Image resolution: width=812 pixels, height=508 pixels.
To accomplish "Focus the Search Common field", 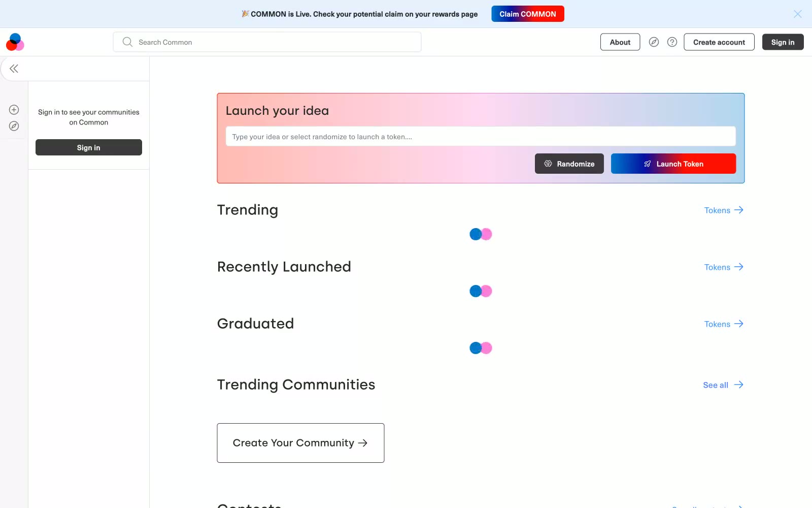I will pyautogui.click(x=267, y=42).
